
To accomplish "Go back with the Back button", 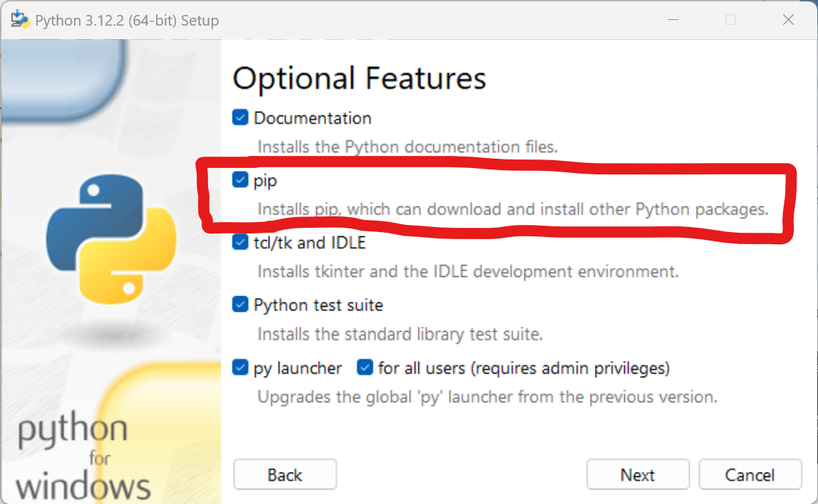I will 285,475.
